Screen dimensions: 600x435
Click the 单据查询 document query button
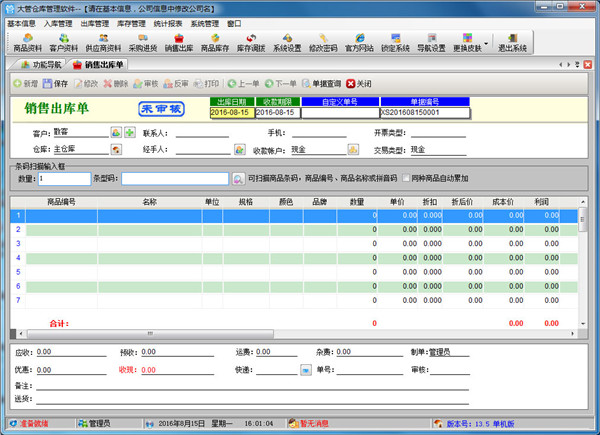tap(322, 84)
